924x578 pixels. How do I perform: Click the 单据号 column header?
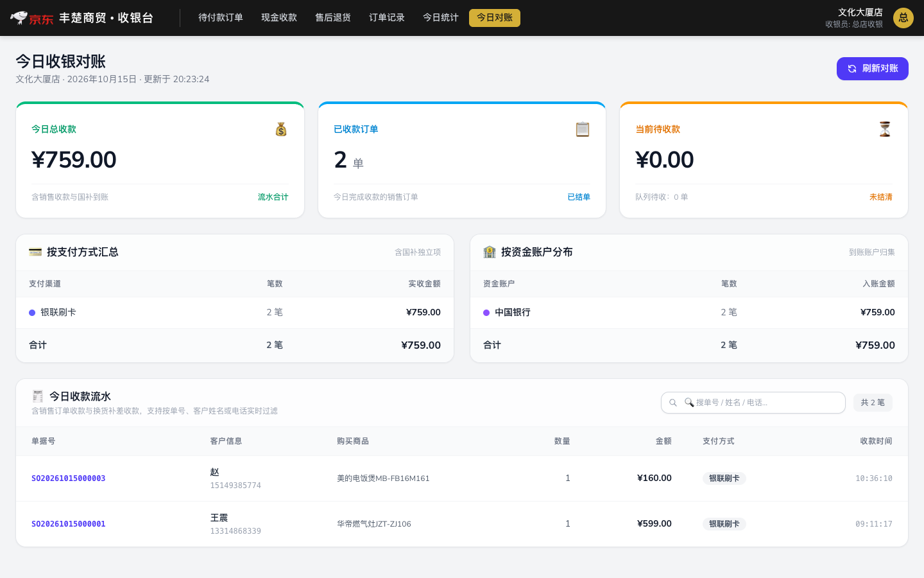point(44,441)
